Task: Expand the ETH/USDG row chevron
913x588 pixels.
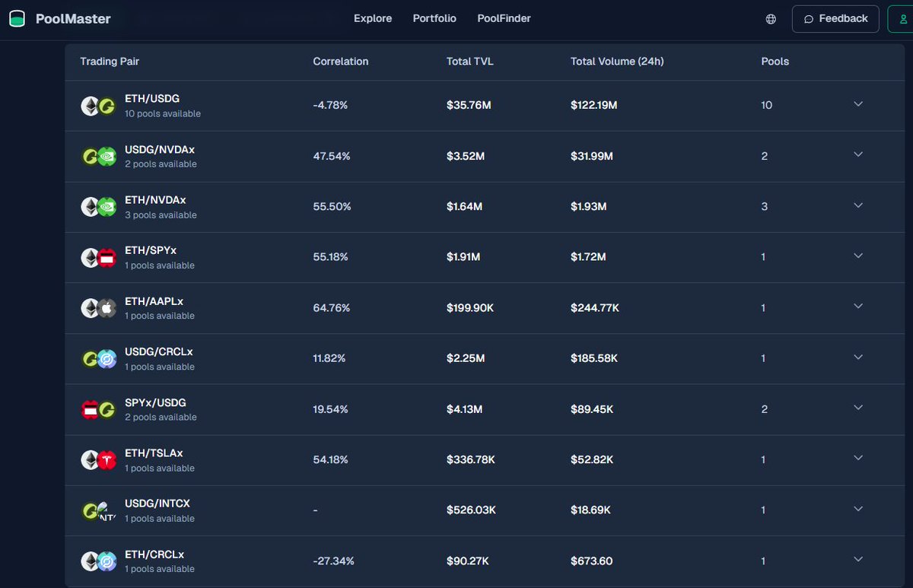Action: click(858, 104)
